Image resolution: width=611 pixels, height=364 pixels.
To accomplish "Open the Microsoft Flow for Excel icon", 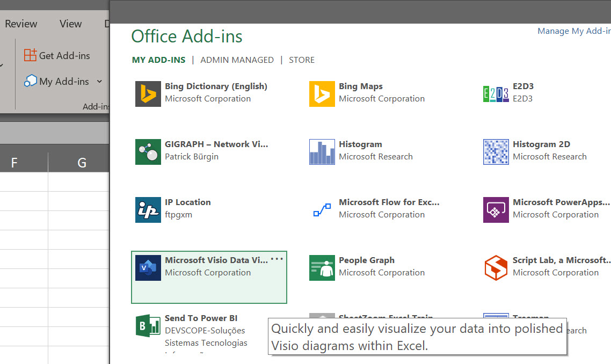I will (322, 210).
